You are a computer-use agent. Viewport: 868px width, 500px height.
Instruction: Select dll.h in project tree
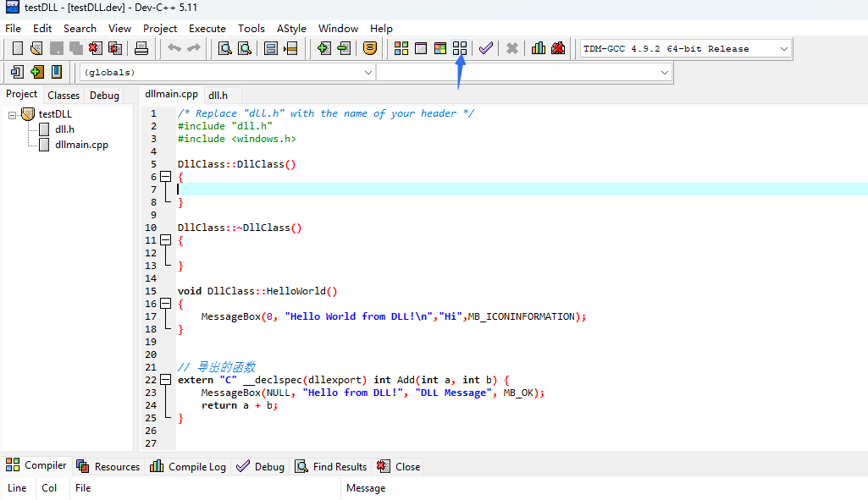tap(64, 129)
